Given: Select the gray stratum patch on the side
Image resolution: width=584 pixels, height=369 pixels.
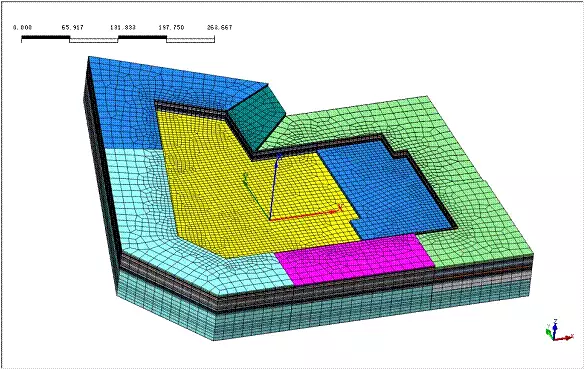Looking at the screenshot, I should click(480, 281).
